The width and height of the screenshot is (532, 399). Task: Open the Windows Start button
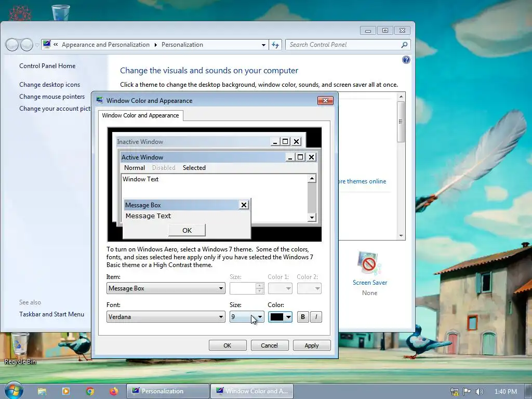click(13, 391)
